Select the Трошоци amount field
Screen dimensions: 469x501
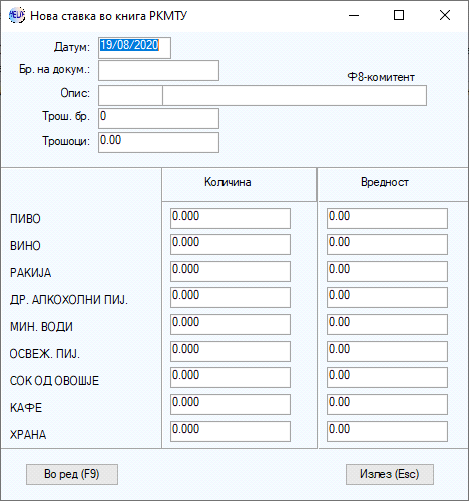pos(158,143)
